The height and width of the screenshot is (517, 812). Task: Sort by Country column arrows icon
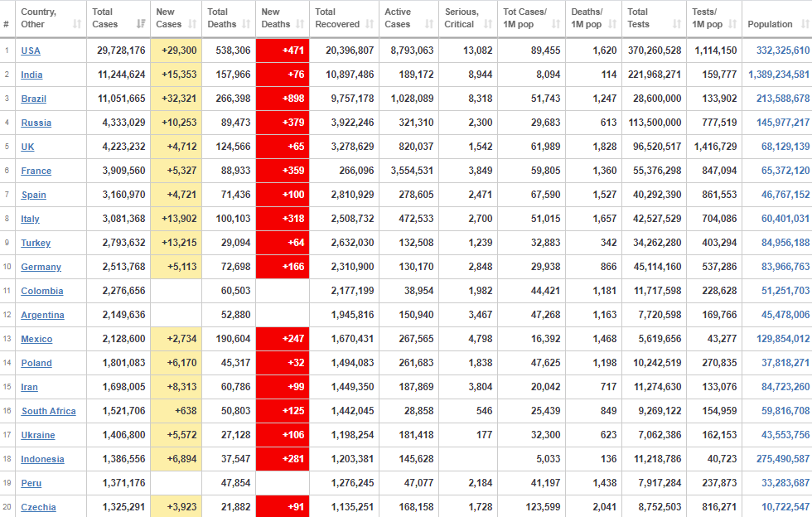pos(77,24)
